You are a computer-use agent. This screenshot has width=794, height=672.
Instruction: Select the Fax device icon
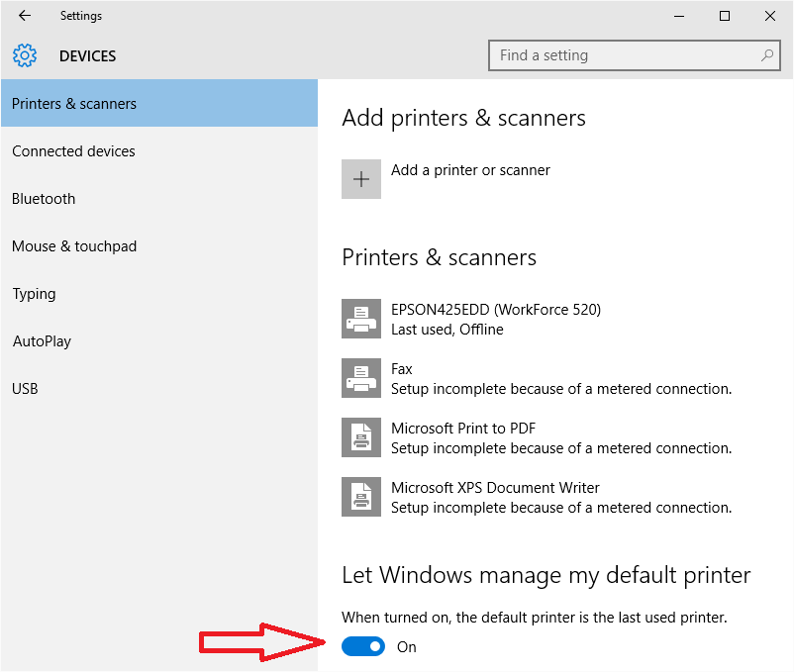click(x=361, y=378)
